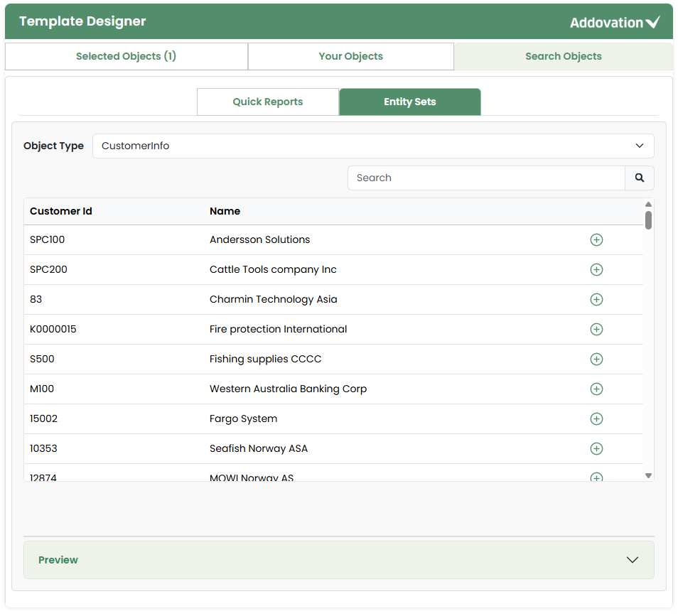The height and width of the screenshot is (616, 678).
Task: Select the Entity Sets tab
Action: point(409,102)
